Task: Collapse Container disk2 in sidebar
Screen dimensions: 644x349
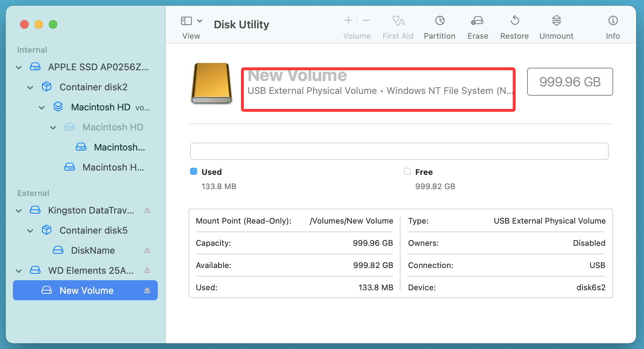Action: (30, 87)
